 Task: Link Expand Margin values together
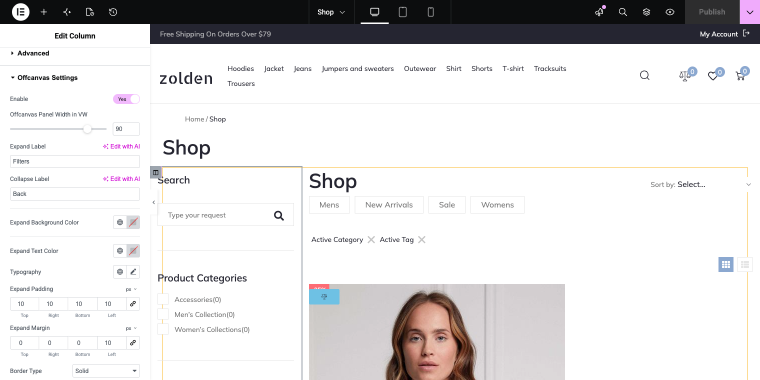point(133,343)
